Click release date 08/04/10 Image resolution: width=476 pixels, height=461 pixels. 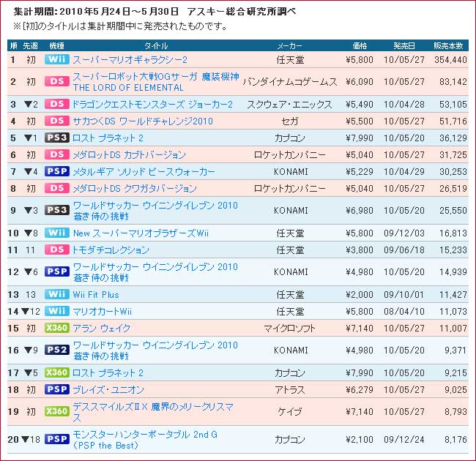pos(404,312)
